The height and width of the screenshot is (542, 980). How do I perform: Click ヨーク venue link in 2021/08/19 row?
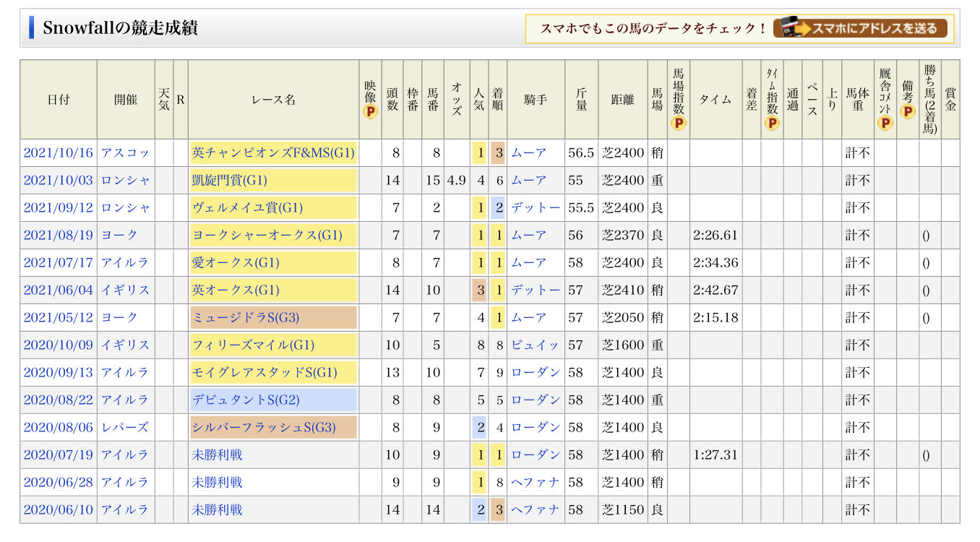[x=119, y=236]
